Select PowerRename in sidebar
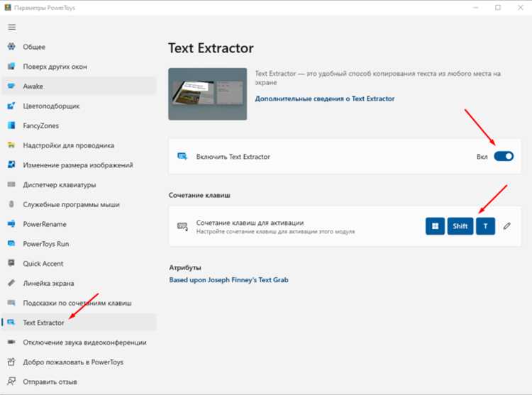532x395 pixels. tap(79, 224)
